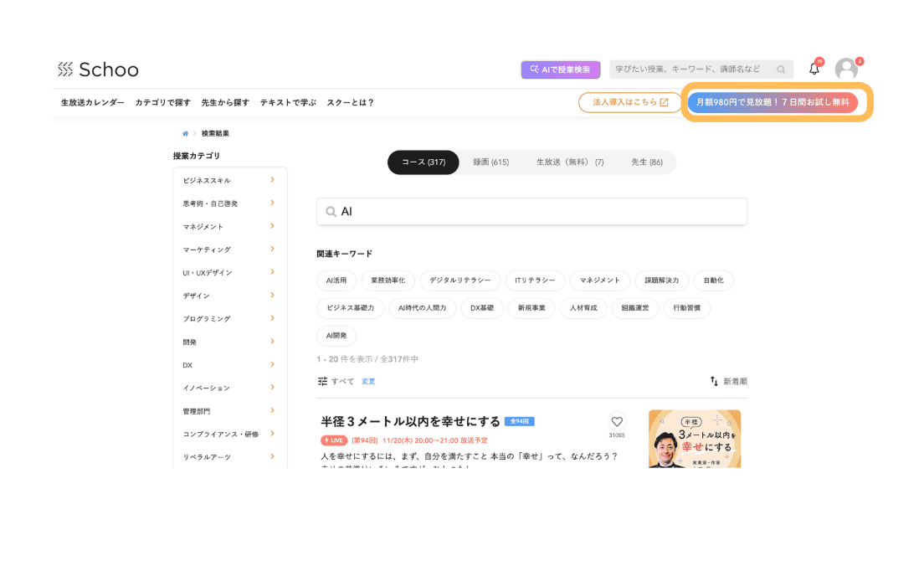
Task: Click the Schoo logo
Action: point(98,69)
